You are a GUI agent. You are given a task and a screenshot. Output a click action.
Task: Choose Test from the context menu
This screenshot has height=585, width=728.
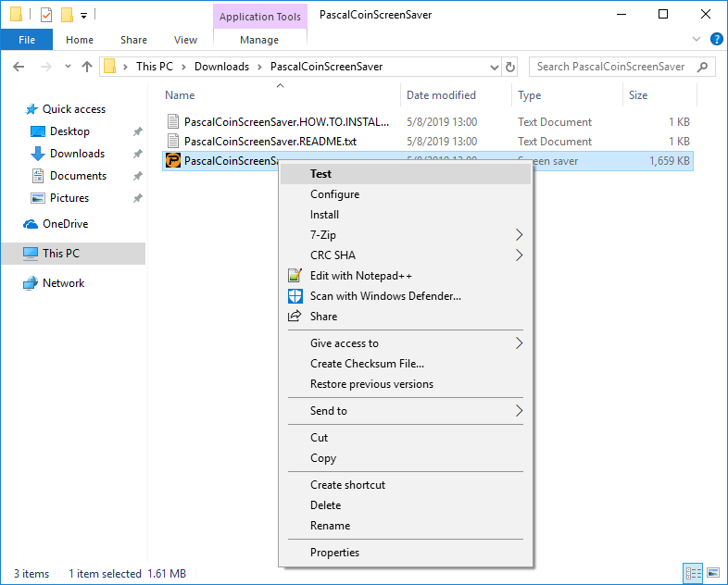[x=406, y=174]
